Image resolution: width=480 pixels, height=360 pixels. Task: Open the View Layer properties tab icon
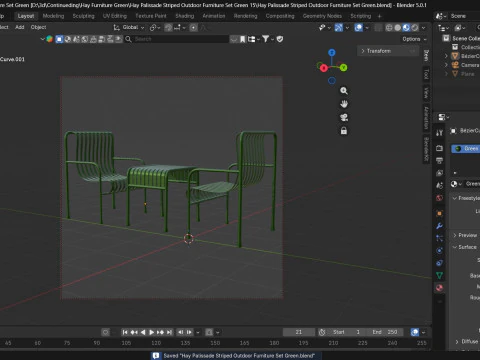click(x=439, y=173)
